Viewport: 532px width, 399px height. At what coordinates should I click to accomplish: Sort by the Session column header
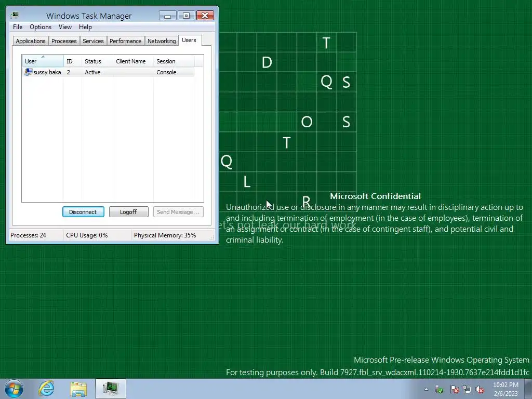pos(174,61)
